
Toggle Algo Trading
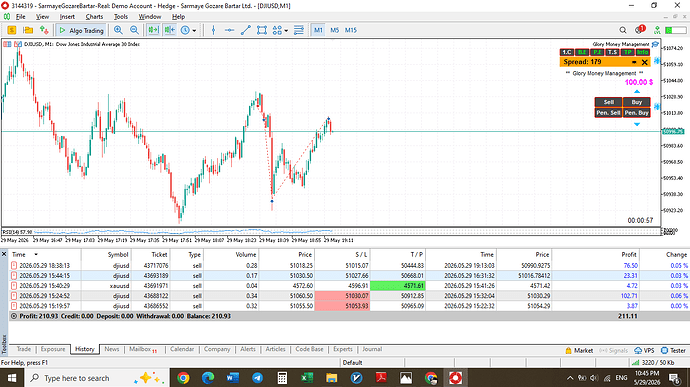[x=81, y=30]
